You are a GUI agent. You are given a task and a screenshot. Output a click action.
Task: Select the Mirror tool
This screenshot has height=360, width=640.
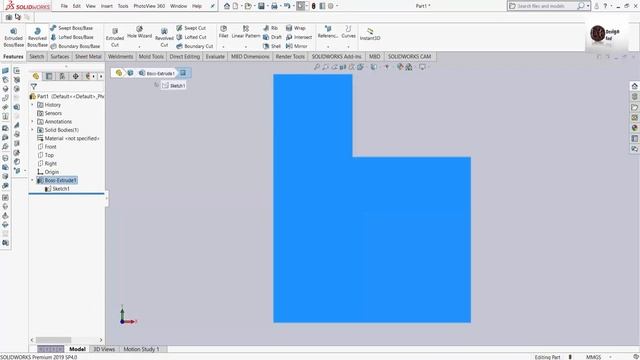pos(297,46)
